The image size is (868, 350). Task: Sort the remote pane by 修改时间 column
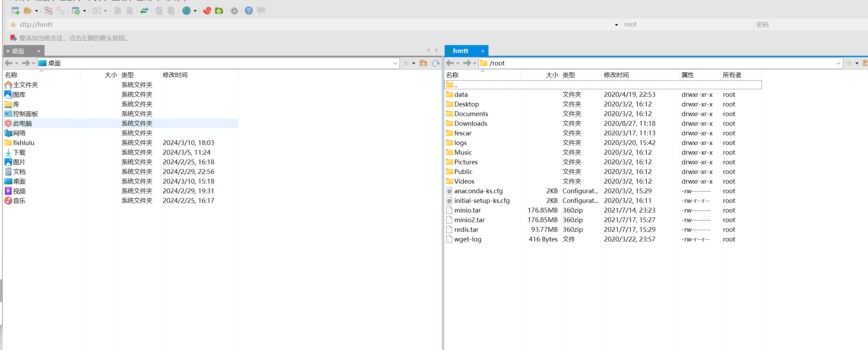tap(640, 75)
